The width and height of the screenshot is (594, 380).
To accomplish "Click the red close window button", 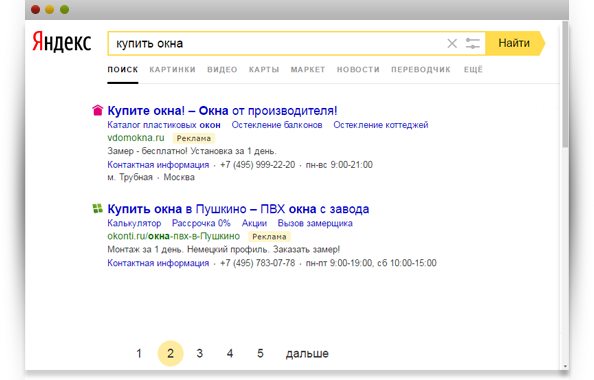I will pos(36,9).
